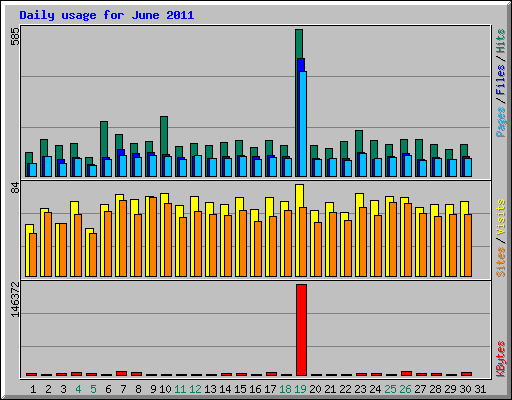Click the tall red KBytes bar for day 19
This screenshot has width=512, height=400.
coord(301,330)
